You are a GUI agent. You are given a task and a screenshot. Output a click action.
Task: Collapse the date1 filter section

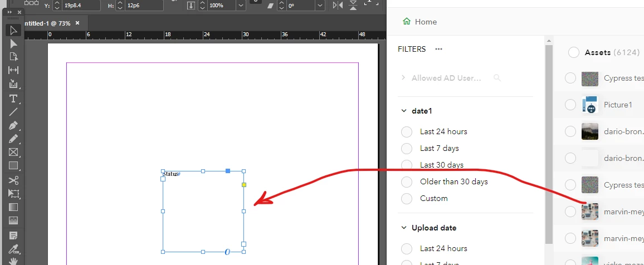click(404, 111)
